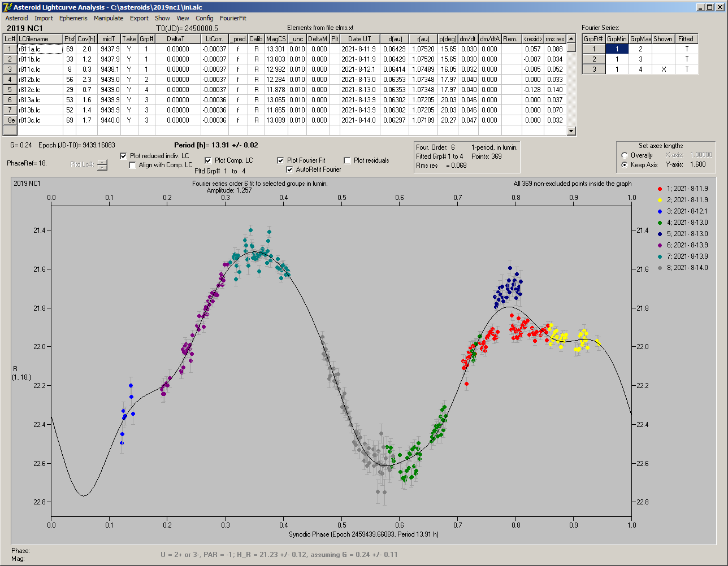Screen dimensions: 728x566
Task: Open the Import menu
Action: click(x=44, y=18)
